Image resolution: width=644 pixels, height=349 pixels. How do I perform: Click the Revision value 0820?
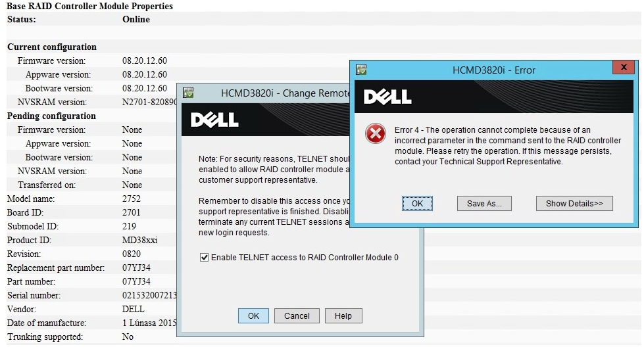coord(132,254)
